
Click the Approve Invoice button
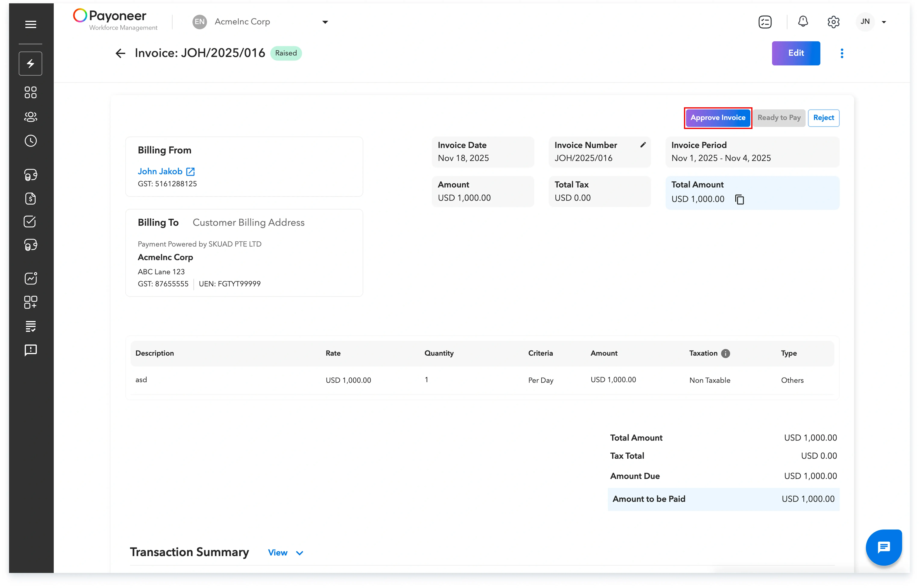pos(718,118)
